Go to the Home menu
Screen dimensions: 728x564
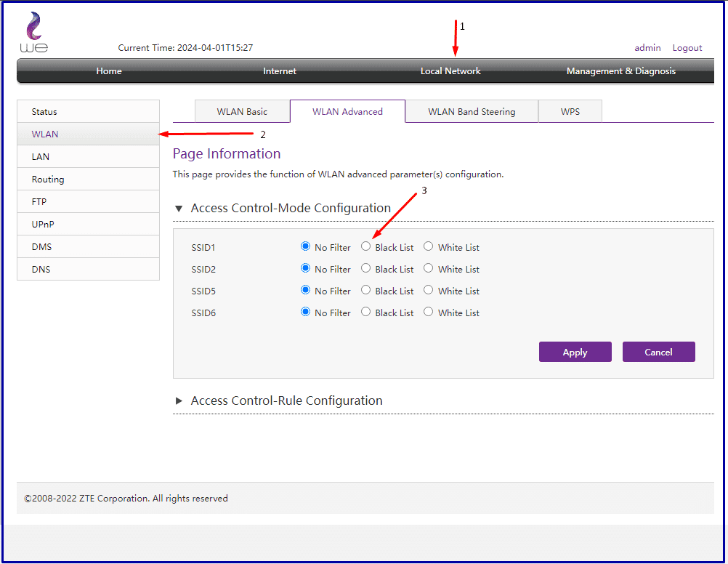coord(109,71)
